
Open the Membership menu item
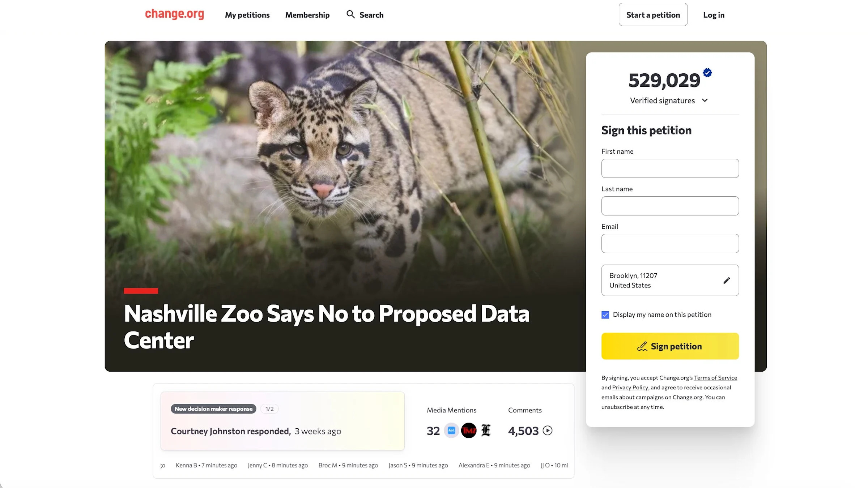click(x=307, y=15)
